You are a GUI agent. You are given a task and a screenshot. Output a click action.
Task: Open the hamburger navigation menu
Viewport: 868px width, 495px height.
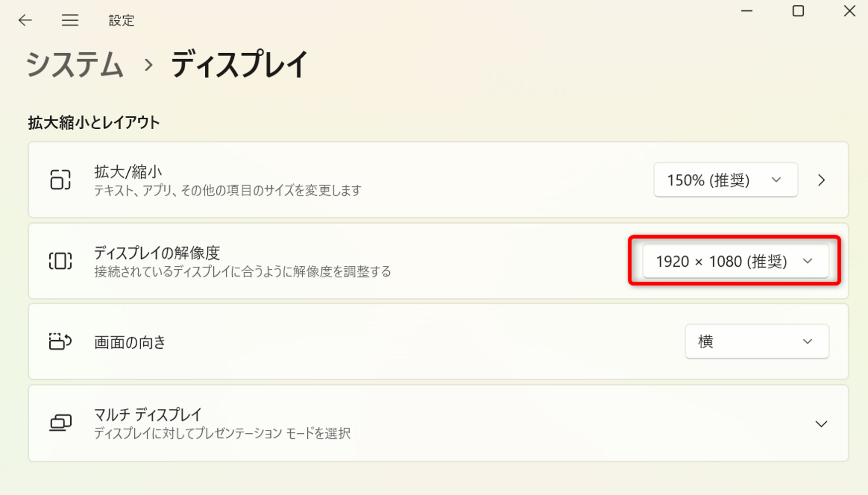coord(70,20)
